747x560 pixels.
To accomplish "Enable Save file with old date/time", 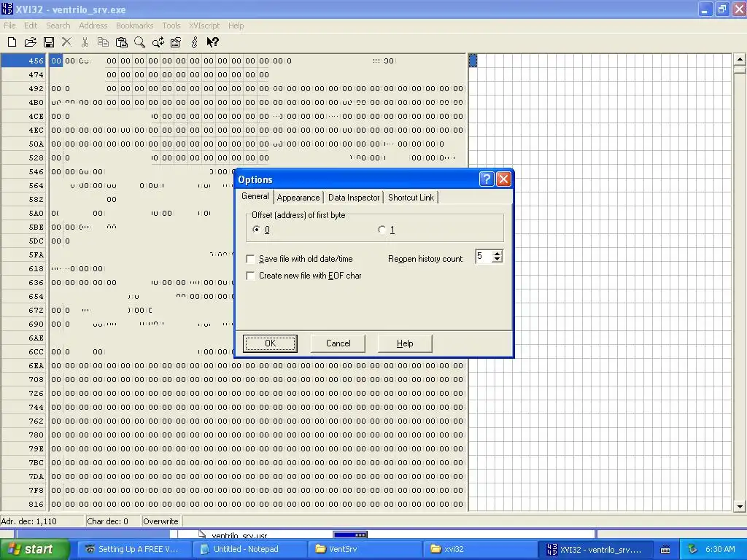I will coord(250,259).
